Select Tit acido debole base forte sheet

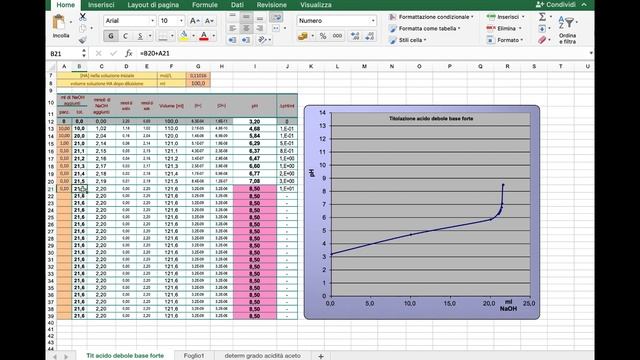[125, 356]
